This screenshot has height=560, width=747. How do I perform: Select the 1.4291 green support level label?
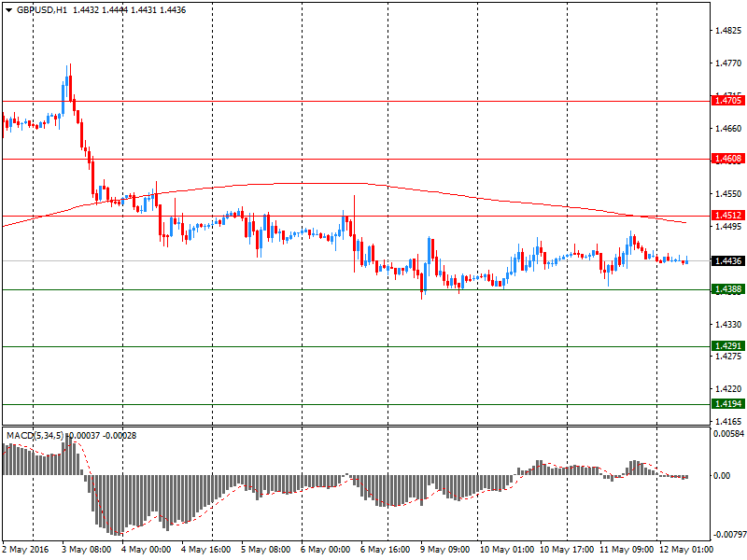728,345
